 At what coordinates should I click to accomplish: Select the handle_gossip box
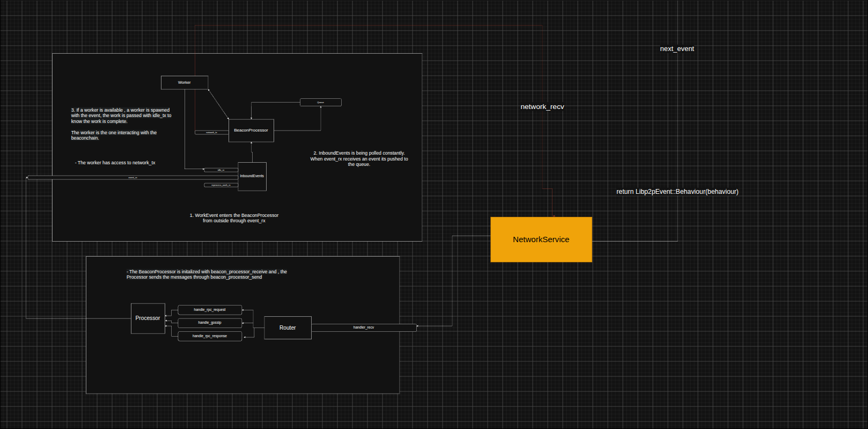(x=210, y=323)
